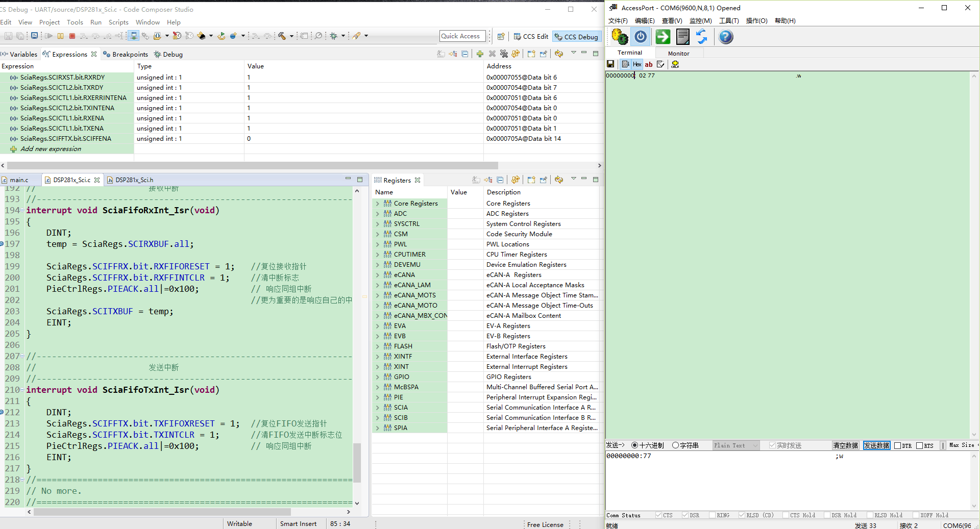Enable the DTR checkbox
This screenshot has height=529, width=980.
(897, 445)
